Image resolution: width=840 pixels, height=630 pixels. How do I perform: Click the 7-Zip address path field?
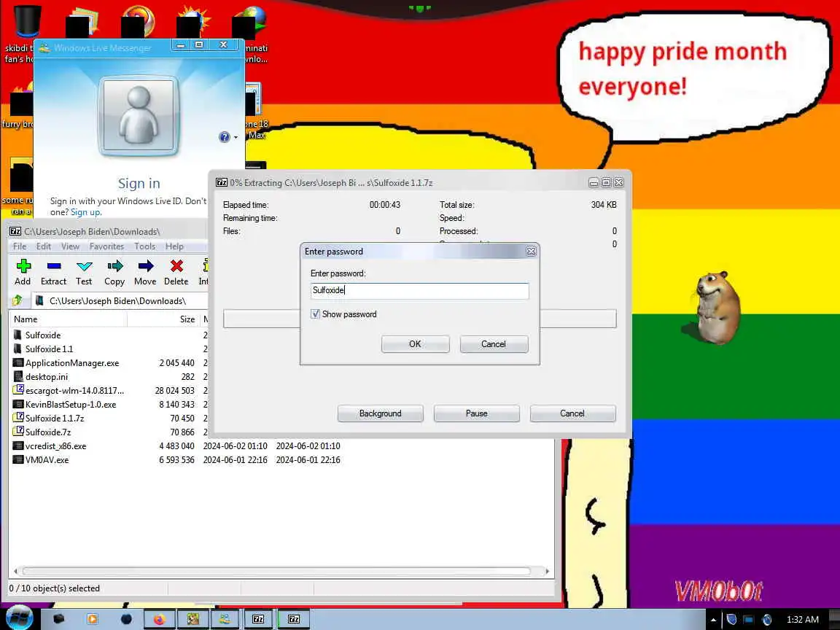click(x=120, y=301)
